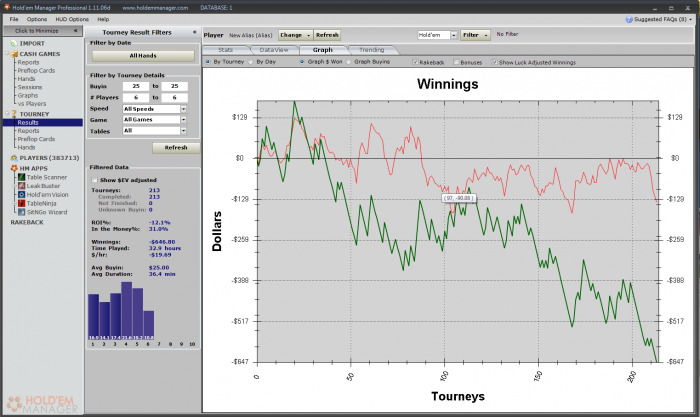Viewport: 700px width, 417px height.
Task: Select the Graph Buyins radio button
Action: click(349, 62)
